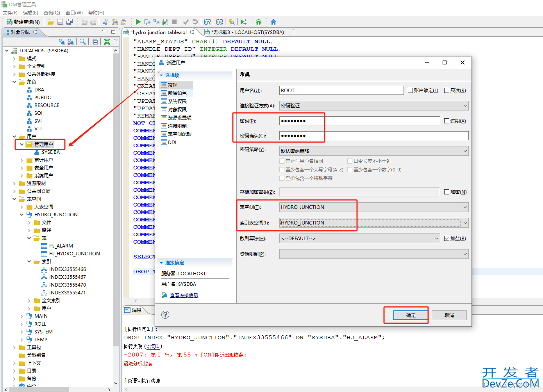Click the commit checkmark icon
The image size is (543, 392).
point(186,22)
